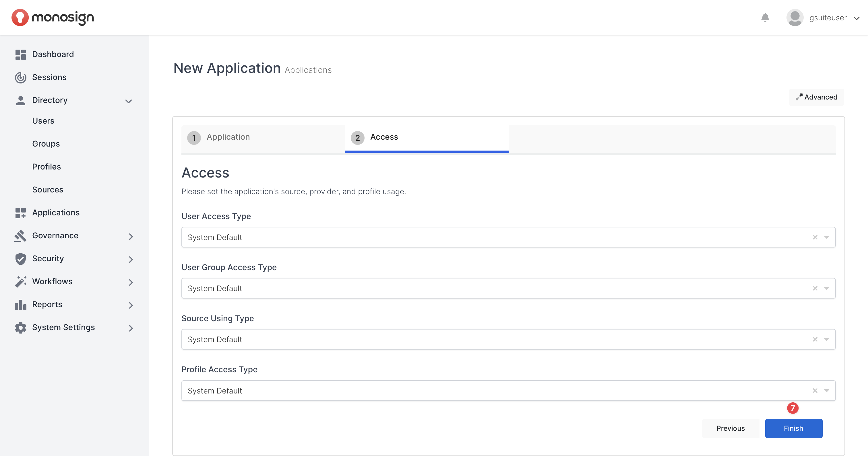This screenshot has width=868, height=456.
Task: Open Applications in the sidebar
Action: point(56,213)
